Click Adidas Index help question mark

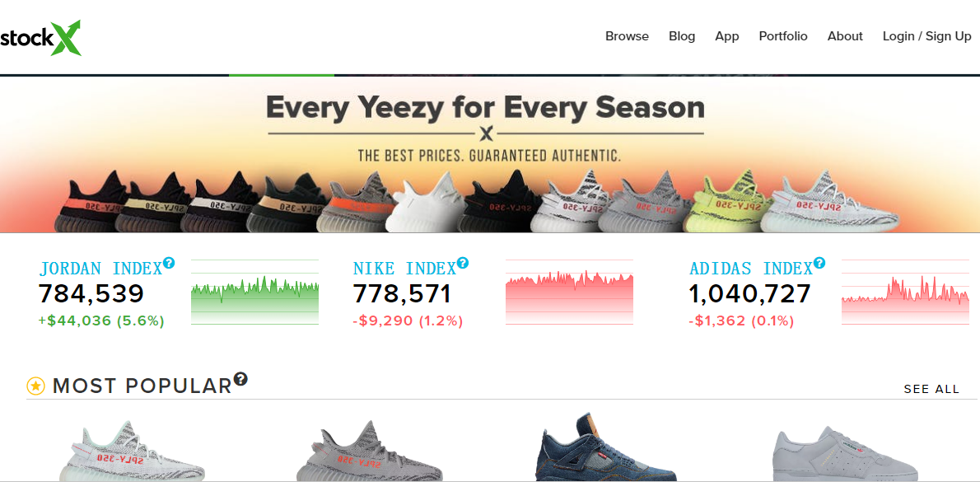click(x=819, y=263)
